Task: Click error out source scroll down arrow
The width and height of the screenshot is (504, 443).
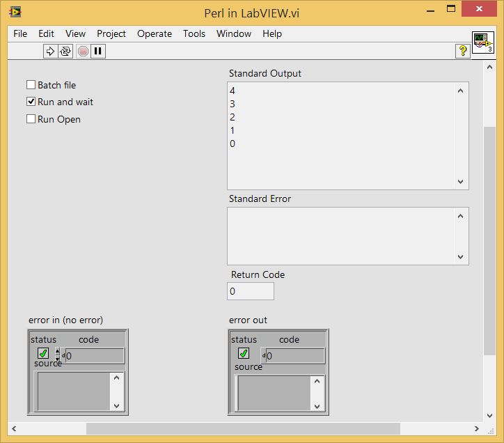Action: pos(317,406)
